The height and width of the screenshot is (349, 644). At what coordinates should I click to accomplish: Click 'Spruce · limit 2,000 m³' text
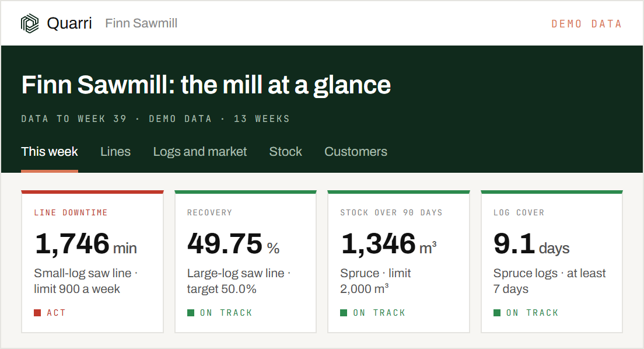pyautogui.click(x=376, y=281)
